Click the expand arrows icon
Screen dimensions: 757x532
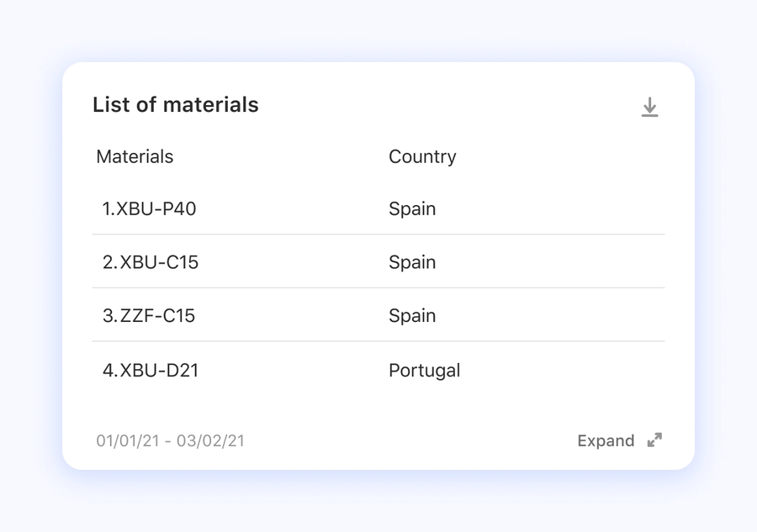pyautogui.click(x=654, y=440)
